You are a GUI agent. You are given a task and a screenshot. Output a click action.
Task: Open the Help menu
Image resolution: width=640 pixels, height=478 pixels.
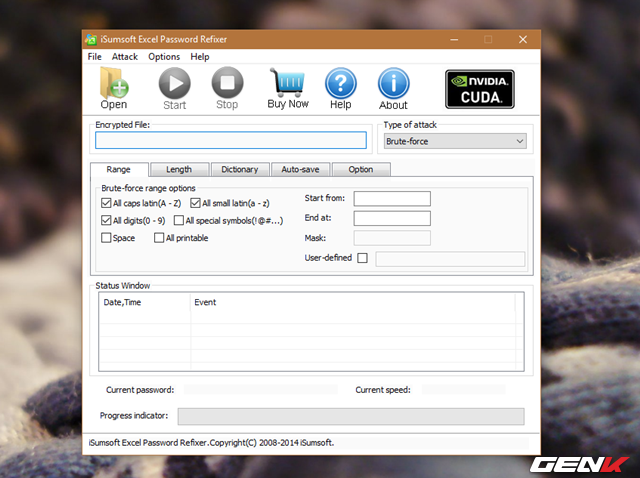pyautogui.click(x=200, y=57)
